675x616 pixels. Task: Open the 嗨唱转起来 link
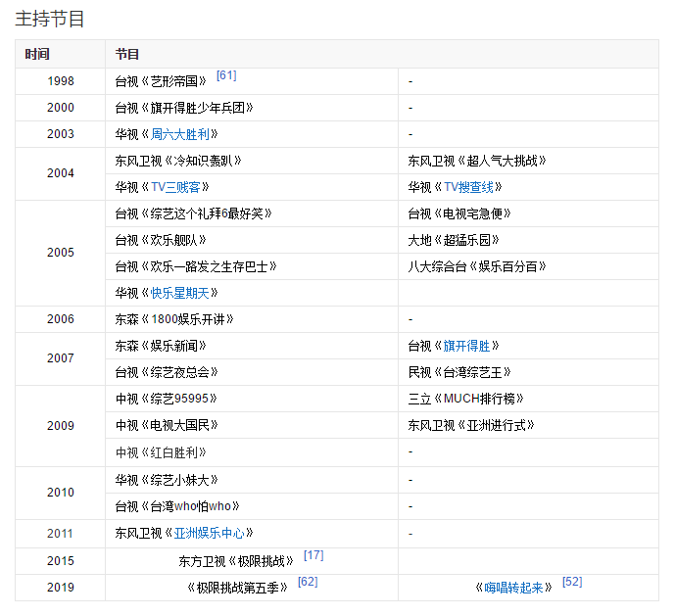point(513,588)
